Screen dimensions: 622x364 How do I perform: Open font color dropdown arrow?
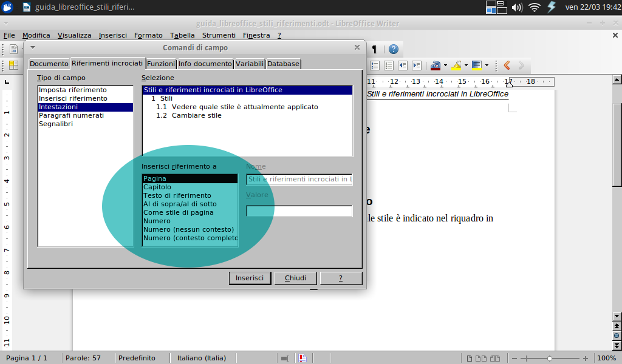445,66
